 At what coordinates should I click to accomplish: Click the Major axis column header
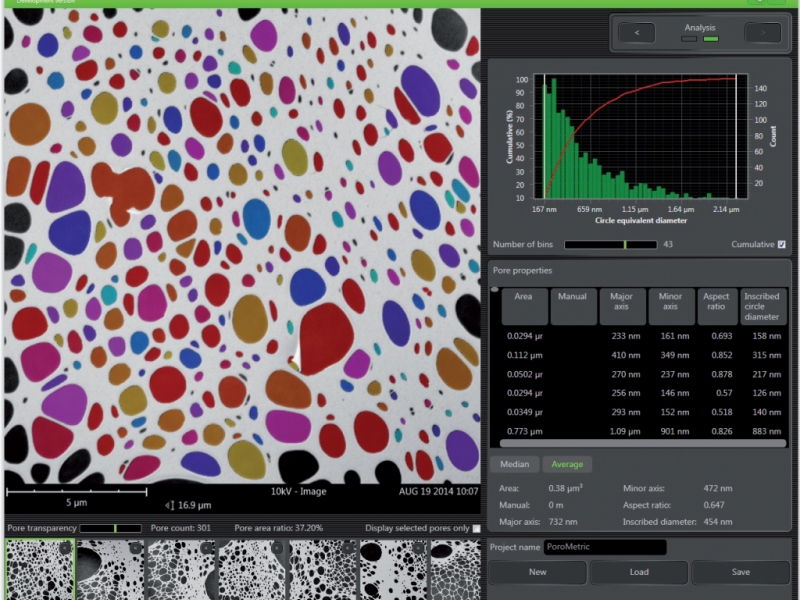point(622,306)
